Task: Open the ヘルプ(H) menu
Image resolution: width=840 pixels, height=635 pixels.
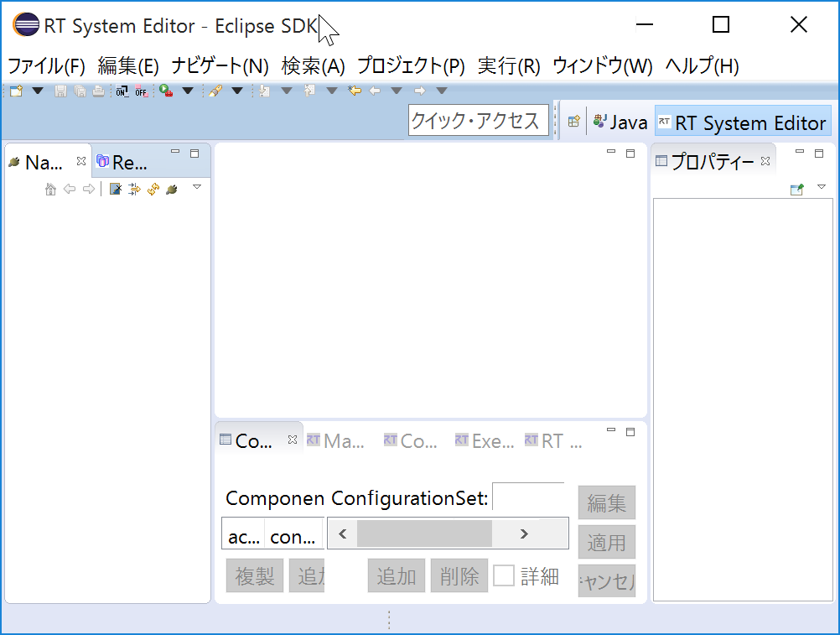Action: click(703, 66)
